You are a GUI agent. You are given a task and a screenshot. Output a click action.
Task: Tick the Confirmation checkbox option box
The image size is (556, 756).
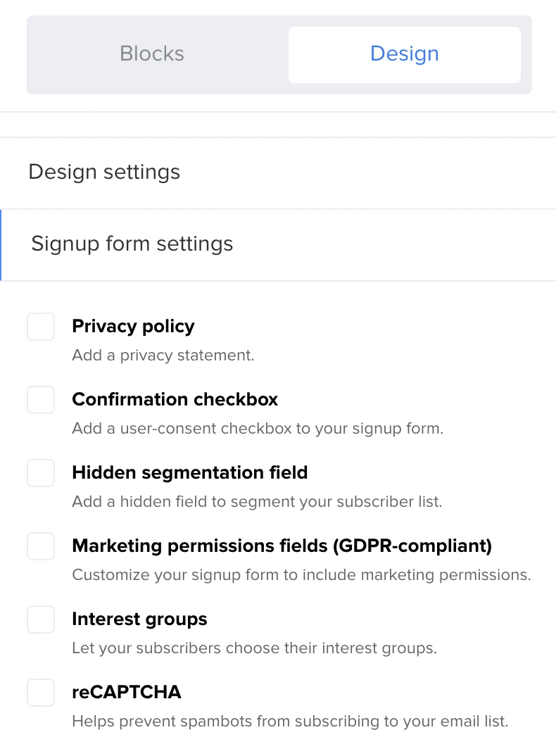[41, 401]
